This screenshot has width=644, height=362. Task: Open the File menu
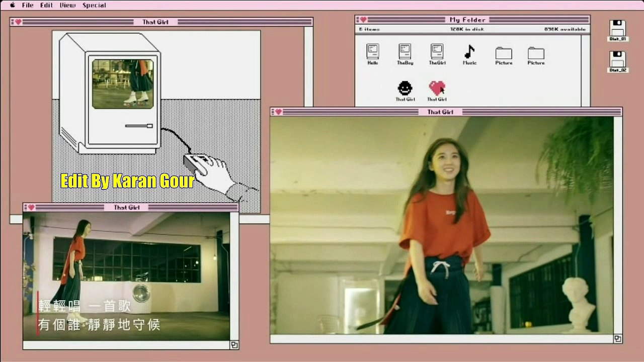click(x=28, y=5)
